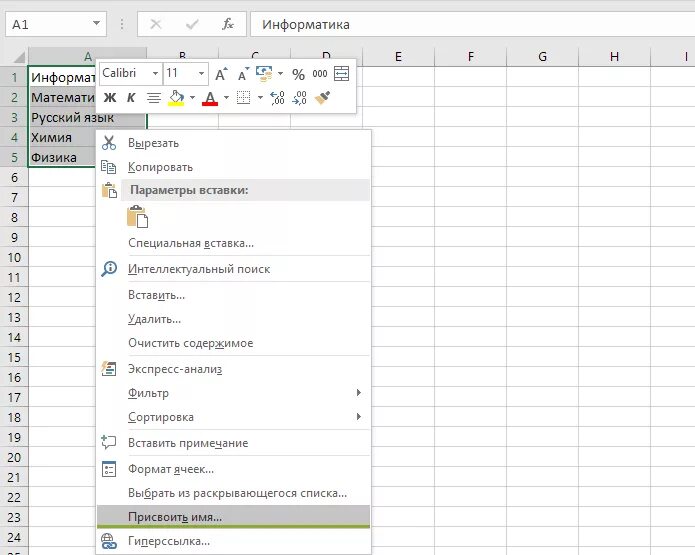Click cell containing Русский язык
Screen dimensions: 695x555
[x=87, y=117]
